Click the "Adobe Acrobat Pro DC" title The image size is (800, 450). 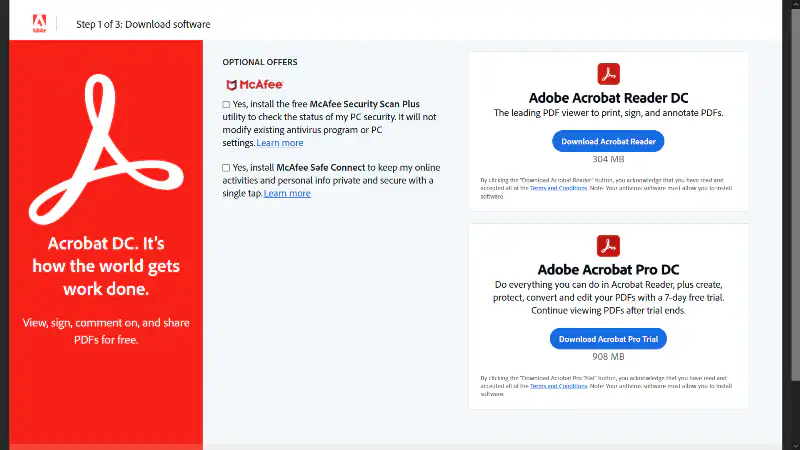tap(608, 269)
